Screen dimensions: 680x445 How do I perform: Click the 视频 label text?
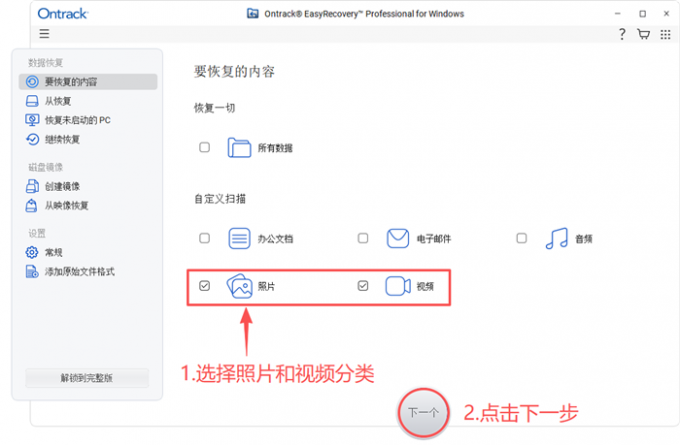click(x=425, y=286)
